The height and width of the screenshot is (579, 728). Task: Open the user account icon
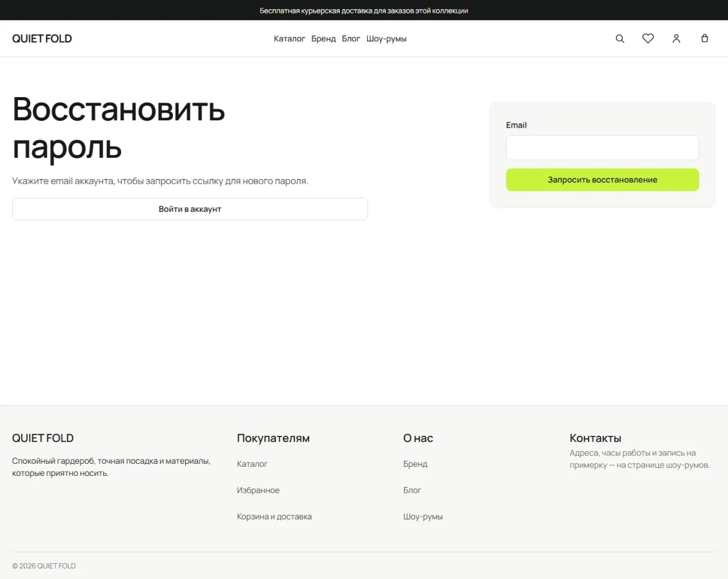click(x=676, y=38)
